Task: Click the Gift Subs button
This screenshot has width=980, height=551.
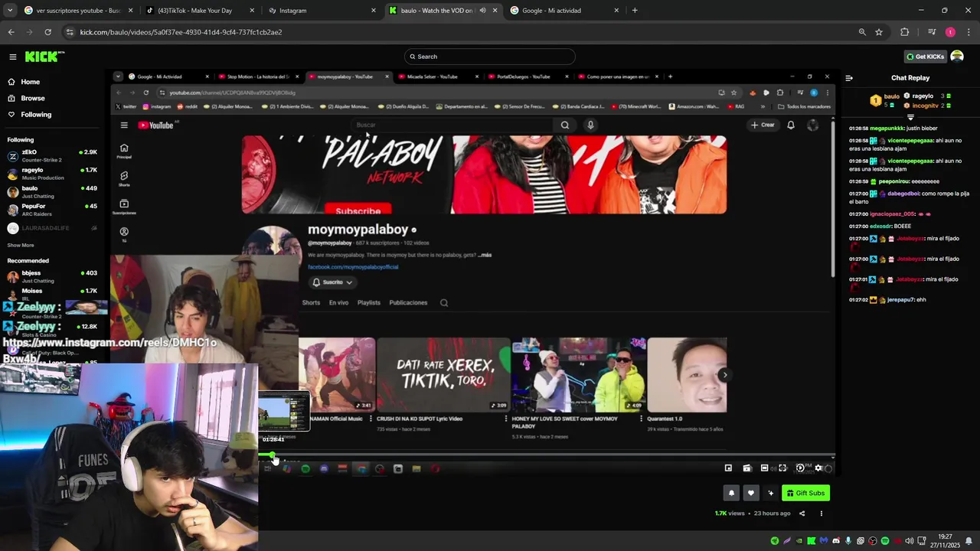Action: pos(805,493)
